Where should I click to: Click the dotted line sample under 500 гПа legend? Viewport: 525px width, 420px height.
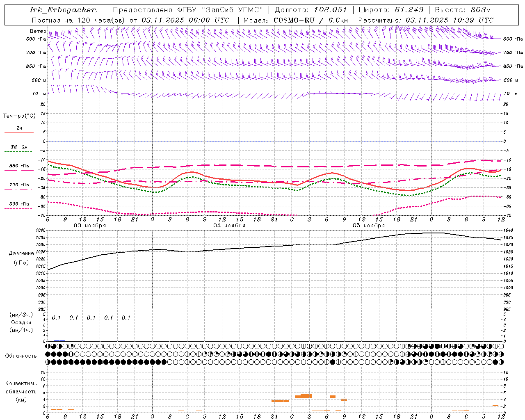tap(18, 209)
